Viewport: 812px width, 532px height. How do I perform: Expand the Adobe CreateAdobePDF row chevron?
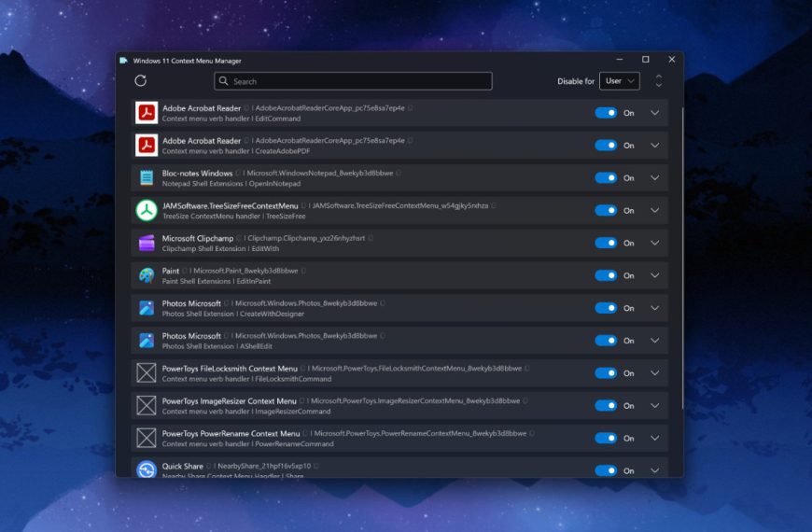pyautogui.click(x=654, y=146)
